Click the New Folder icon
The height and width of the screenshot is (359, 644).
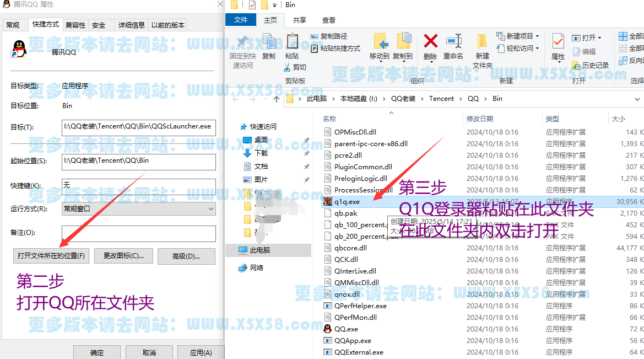tap(482, 42)
